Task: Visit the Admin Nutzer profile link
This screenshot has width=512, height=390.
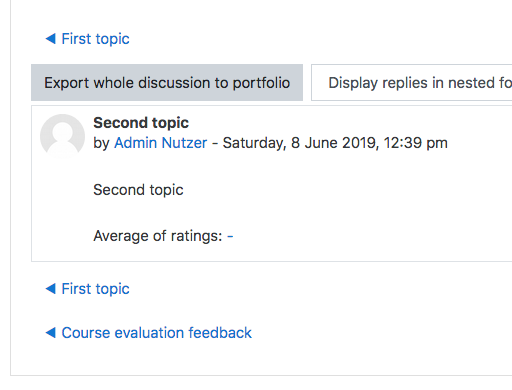Action: click(161, 143)
